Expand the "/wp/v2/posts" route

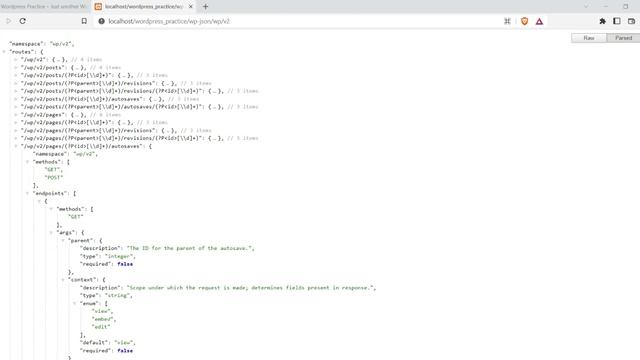click(x=16, y=67)
